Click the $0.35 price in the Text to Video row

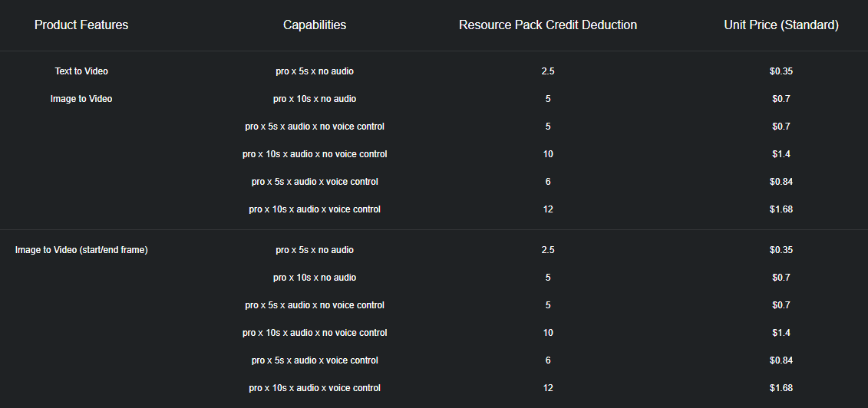tap(781, 71)
